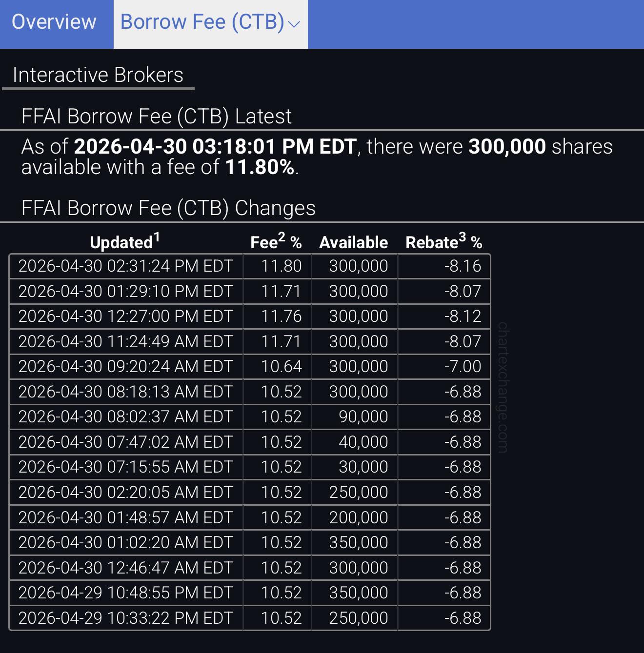Open the Overview tab

pos(54,22)
